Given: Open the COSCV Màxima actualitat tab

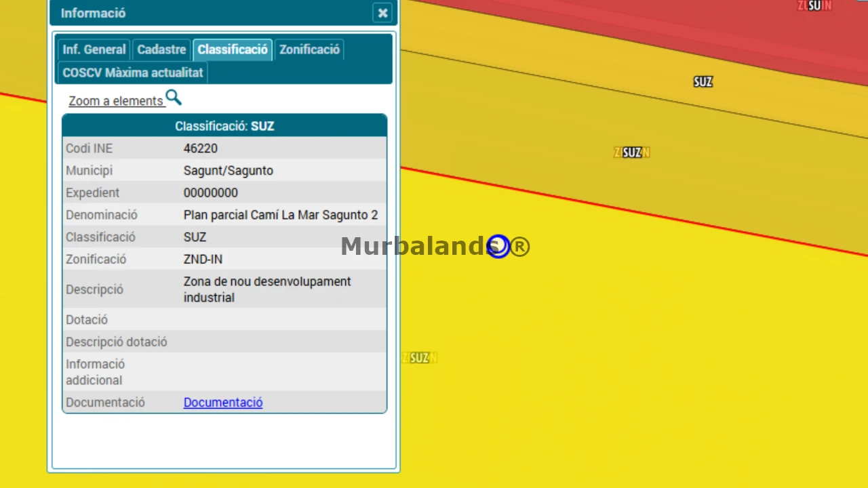Looking at the screenshot, I should click(x=132, y=73).
